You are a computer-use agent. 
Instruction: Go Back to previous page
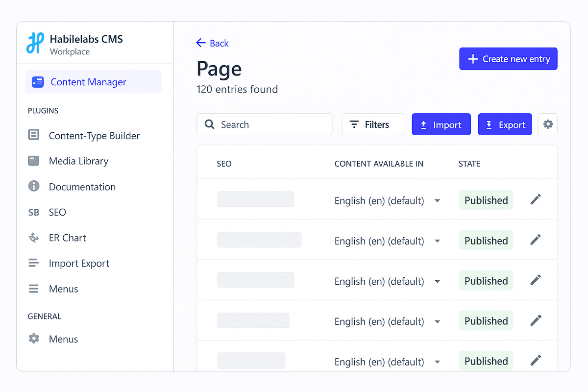(213, 43)
